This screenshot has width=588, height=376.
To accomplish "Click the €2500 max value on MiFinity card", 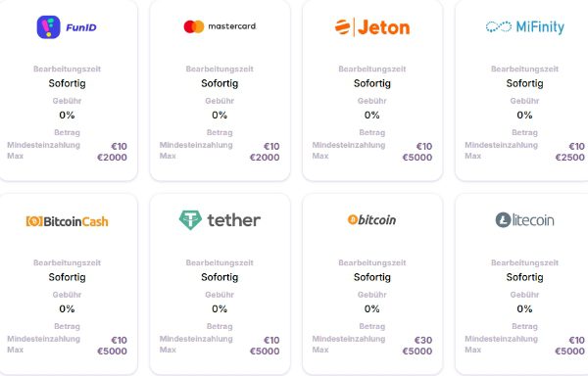I will click(570, 158).
